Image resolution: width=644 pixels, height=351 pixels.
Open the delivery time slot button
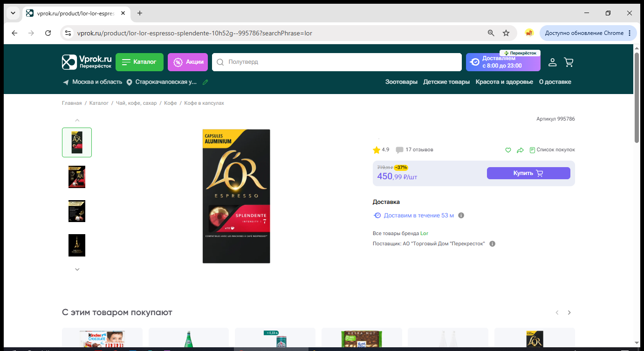coord(503,62)
